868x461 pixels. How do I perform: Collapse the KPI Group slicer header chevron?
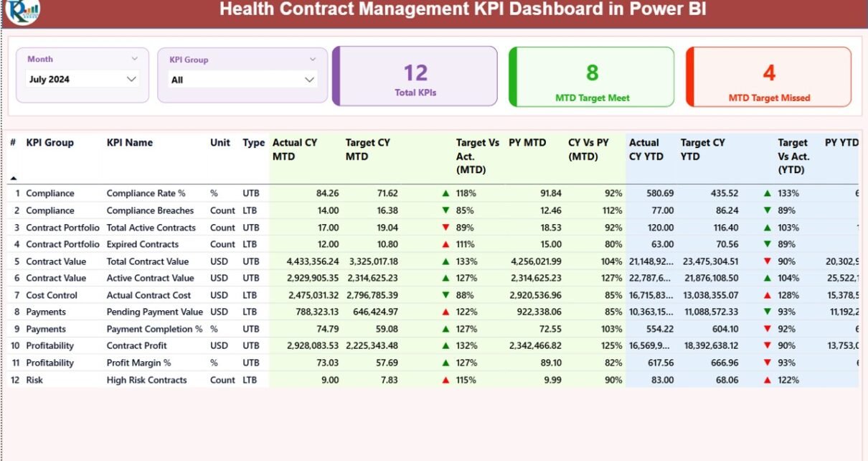312,60
